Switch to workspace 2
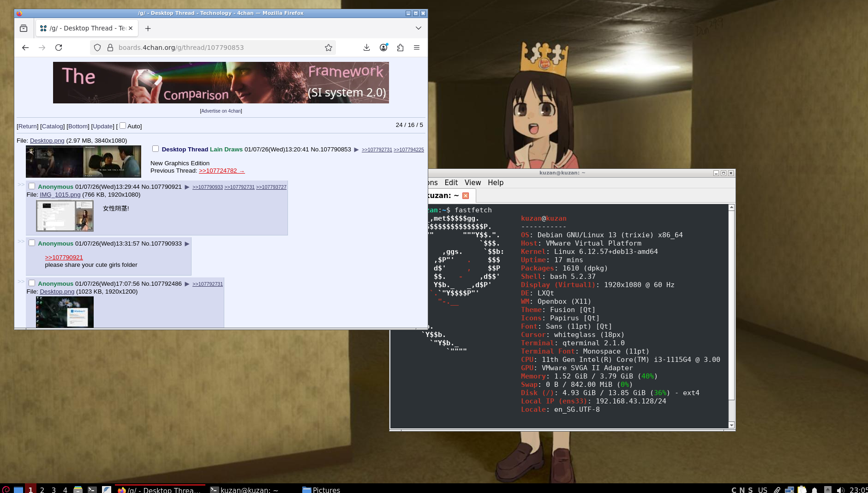 coord(42,489)
